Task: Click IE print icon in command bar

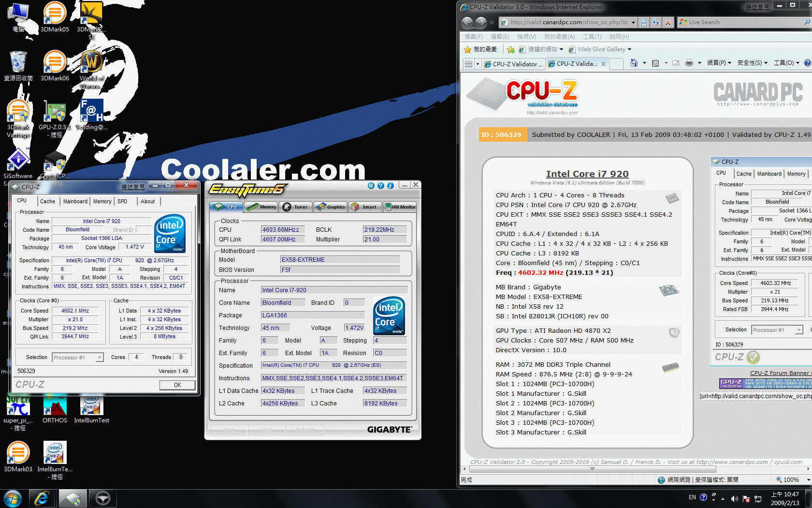Action: click(689, 63)
